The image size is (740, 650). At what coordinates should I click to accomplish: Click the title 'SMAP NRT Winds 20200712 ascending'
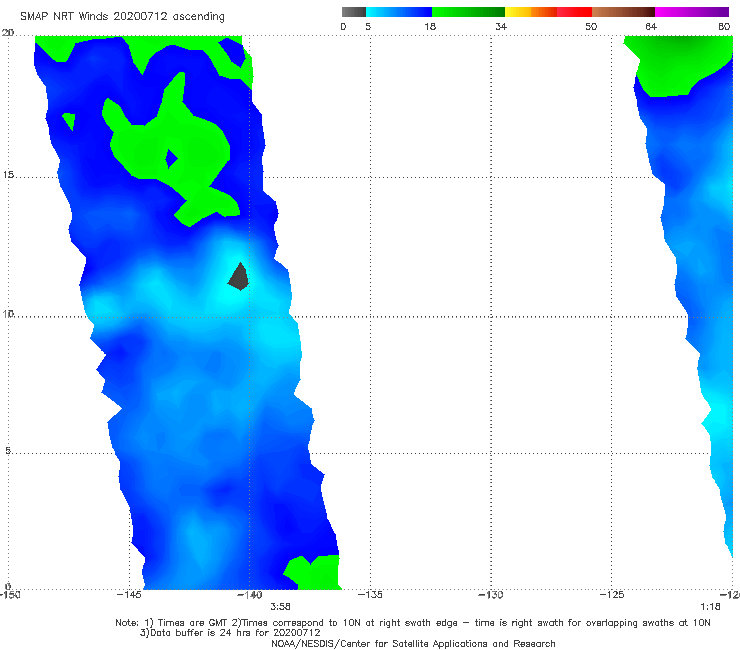[122, 17]
